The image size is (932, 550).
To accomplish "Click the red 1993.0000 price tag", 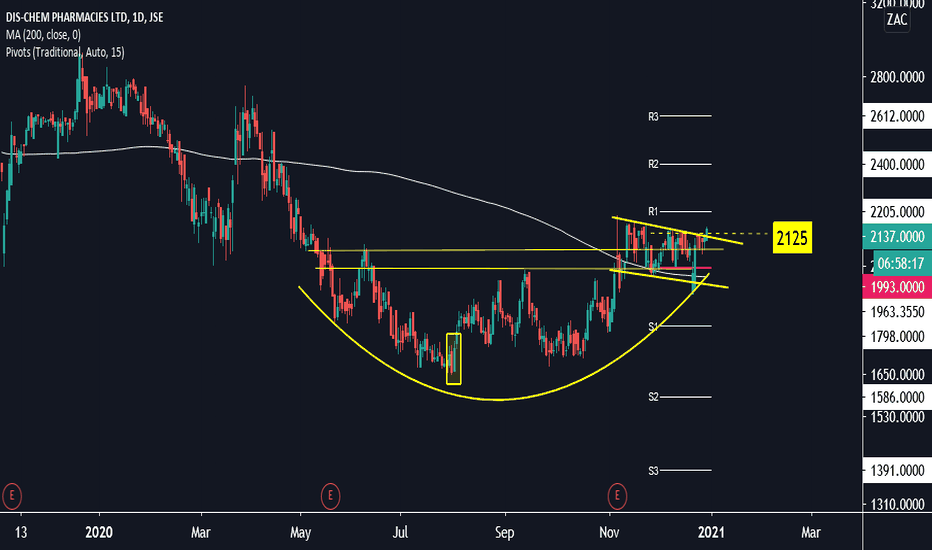I will (x=897, y=287).
